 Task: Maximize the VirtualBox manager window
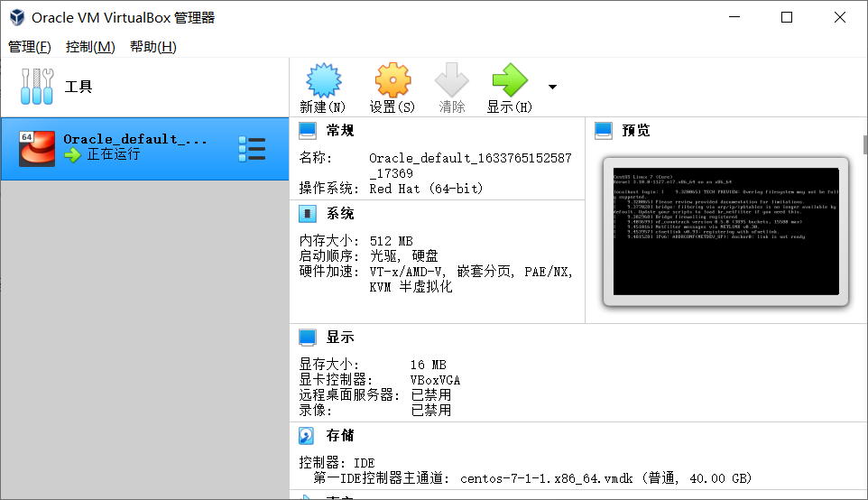tap(787, 17)
